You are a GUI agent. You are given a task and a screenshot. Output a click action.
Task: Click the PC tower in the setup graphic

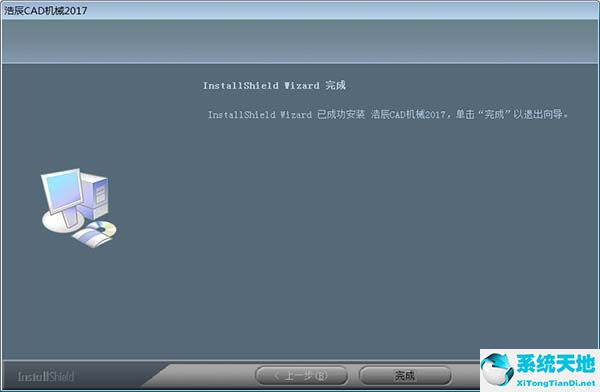point(95,196)
